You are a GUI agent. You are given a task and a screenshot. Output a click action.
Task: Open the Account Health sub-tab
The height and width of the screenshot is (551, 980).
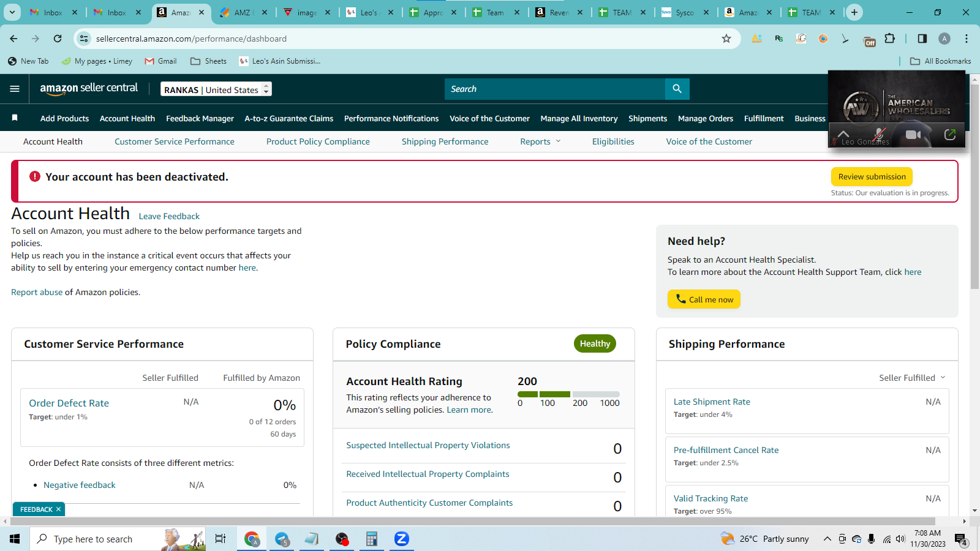tap(53, 141)
